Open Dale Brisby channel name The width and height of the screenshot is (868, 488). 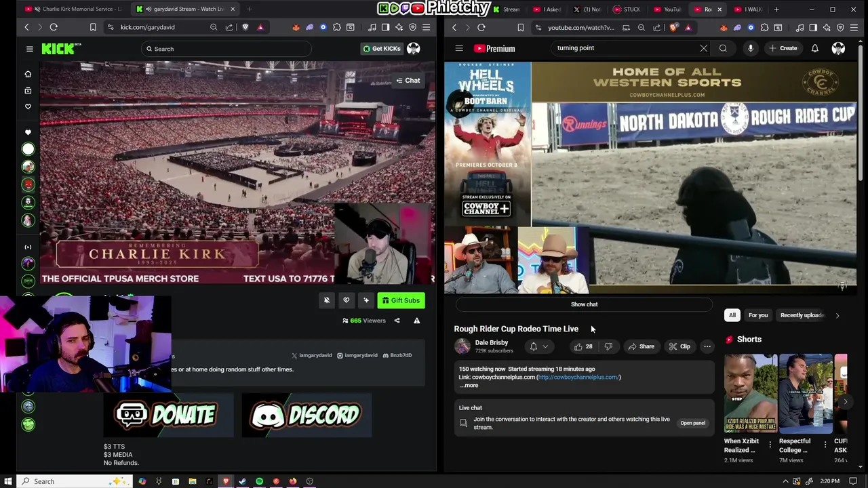[492, 343]
